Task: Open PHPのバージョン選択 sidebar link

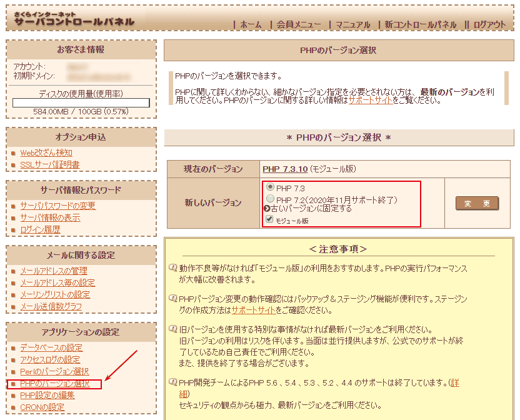Action: coord(55,384)
